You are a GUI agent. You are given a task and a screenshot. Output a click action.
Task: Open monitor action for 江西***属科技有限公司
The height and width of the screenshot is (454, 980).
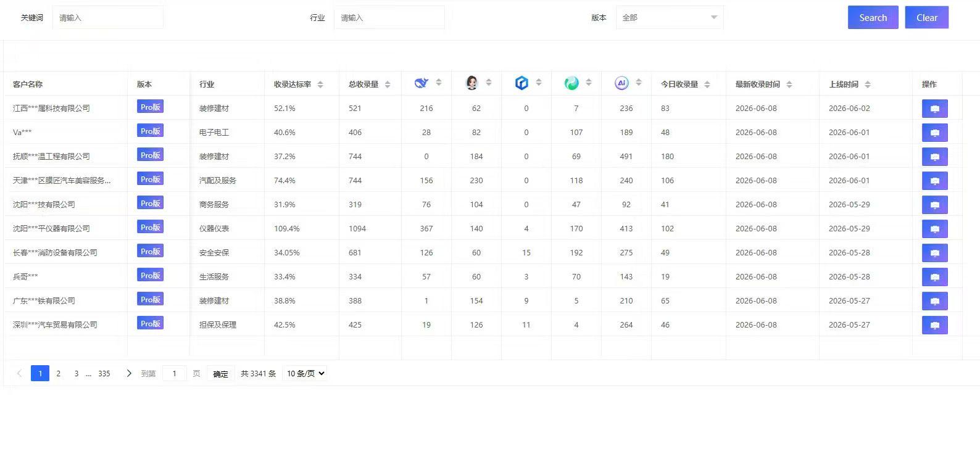(935, 109)
